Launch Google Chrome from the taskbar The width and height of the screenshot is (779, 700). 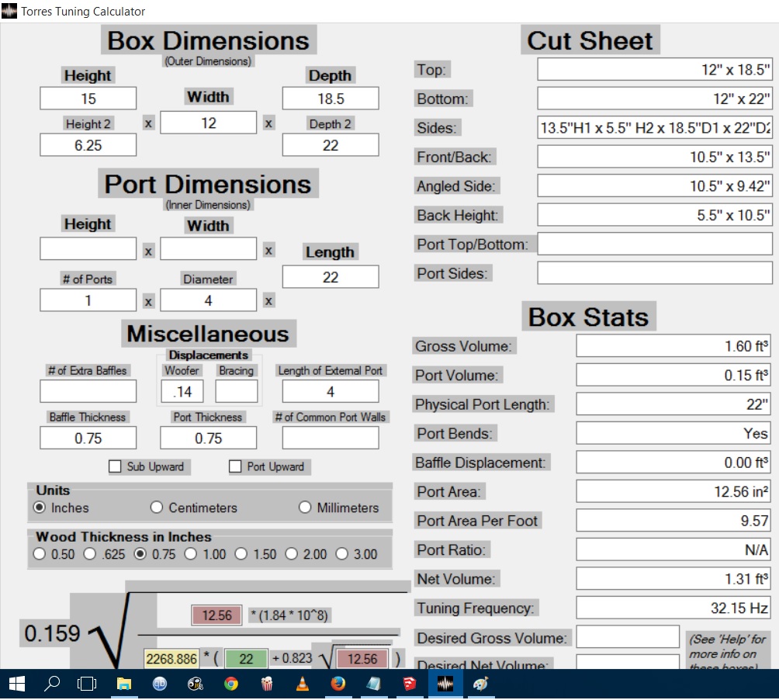tap(230, 684)
